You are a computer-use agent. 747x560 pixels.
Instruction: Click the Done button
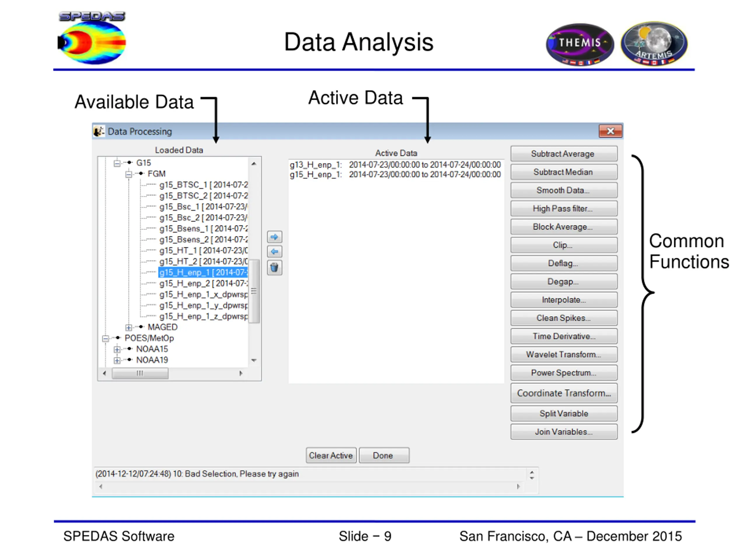click(x=384, y=456)
